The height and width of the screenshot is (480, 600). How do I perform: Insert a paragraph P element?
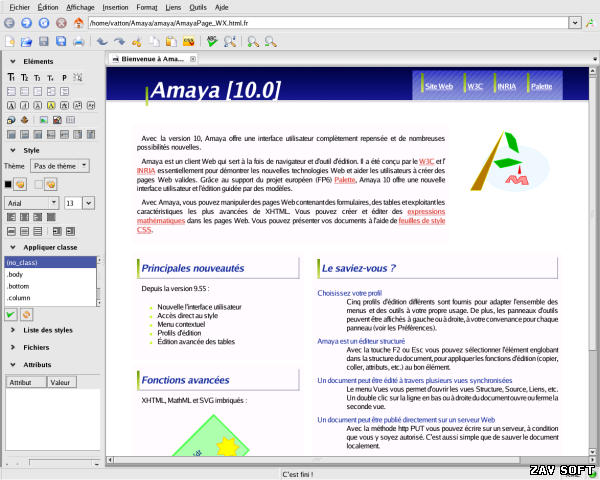[x=64, y=78]
